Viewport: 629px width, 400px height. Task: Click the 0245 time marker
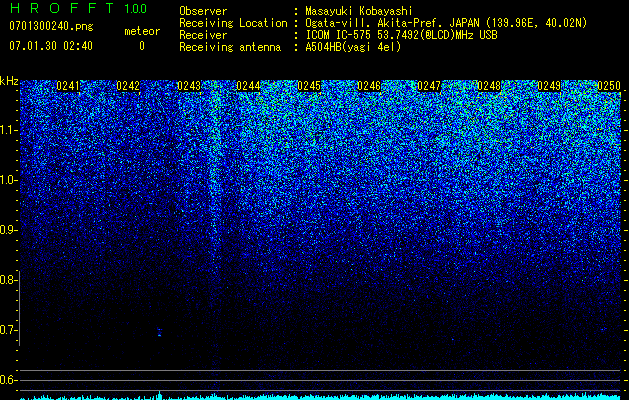[309, 86]
